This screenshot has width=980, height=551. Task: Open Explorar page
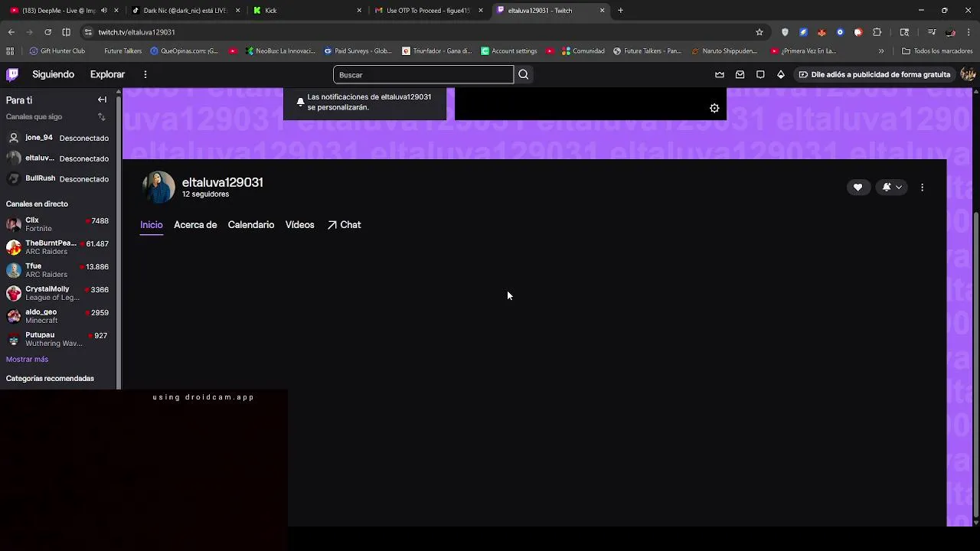107,74
